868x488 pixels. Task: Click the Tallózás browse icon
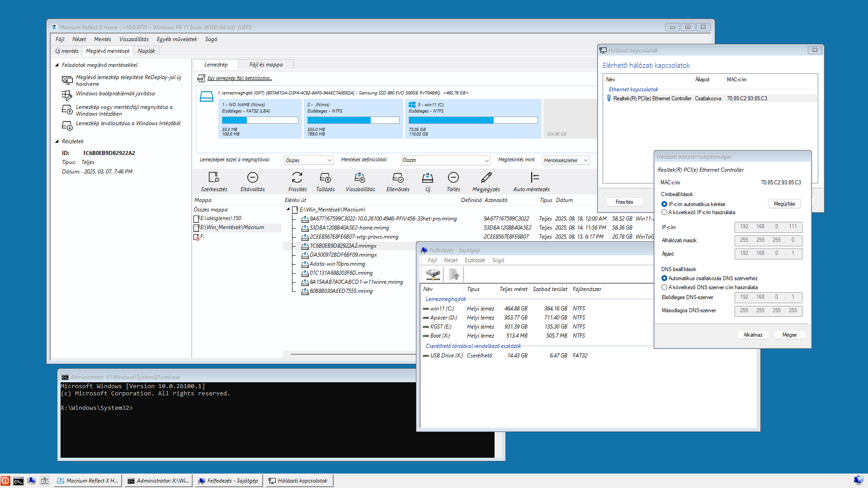[325, 178]
